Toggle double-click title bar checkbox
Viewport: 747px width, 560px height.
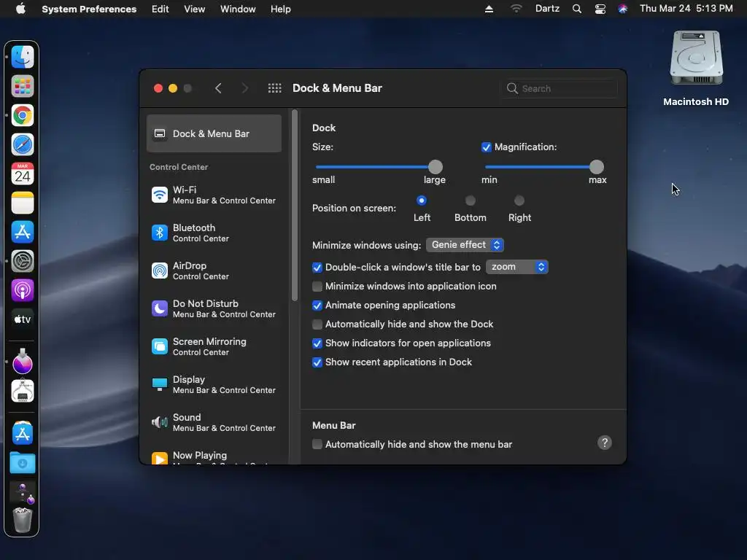pyautogui.click(x=317, y=268)
